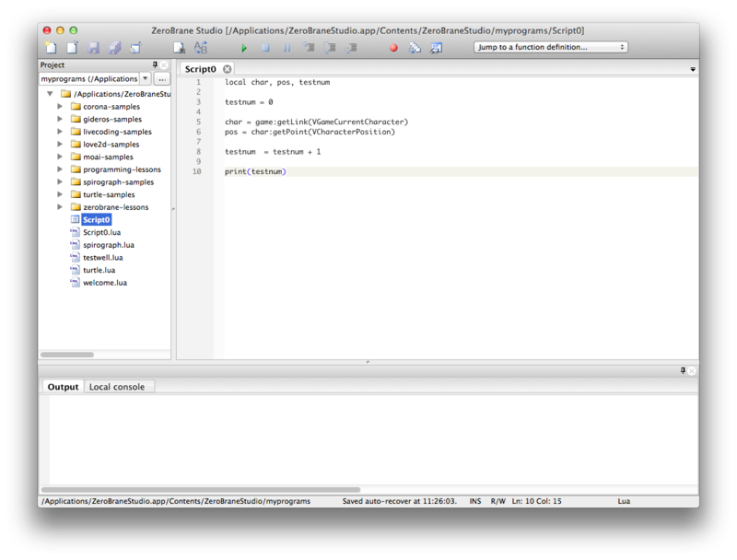Collapse the ZeroBraneStudio root folder
737x560 pixels.
[51, 94]
